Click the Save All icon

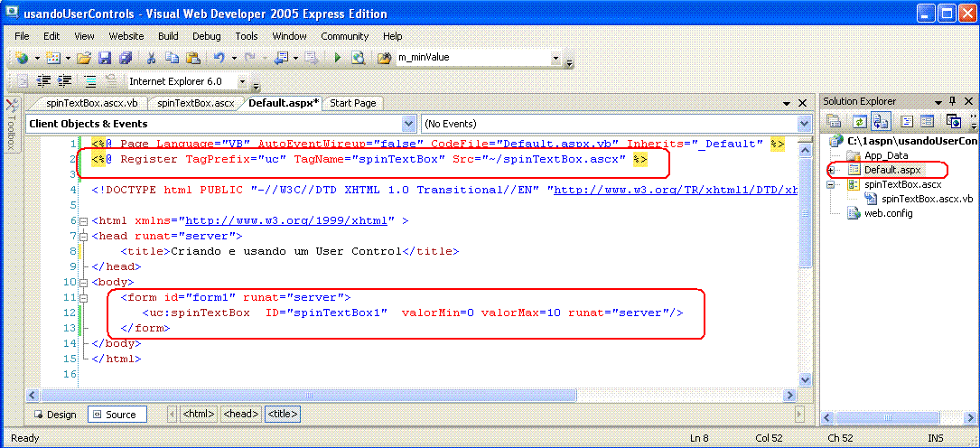point(126,58)
